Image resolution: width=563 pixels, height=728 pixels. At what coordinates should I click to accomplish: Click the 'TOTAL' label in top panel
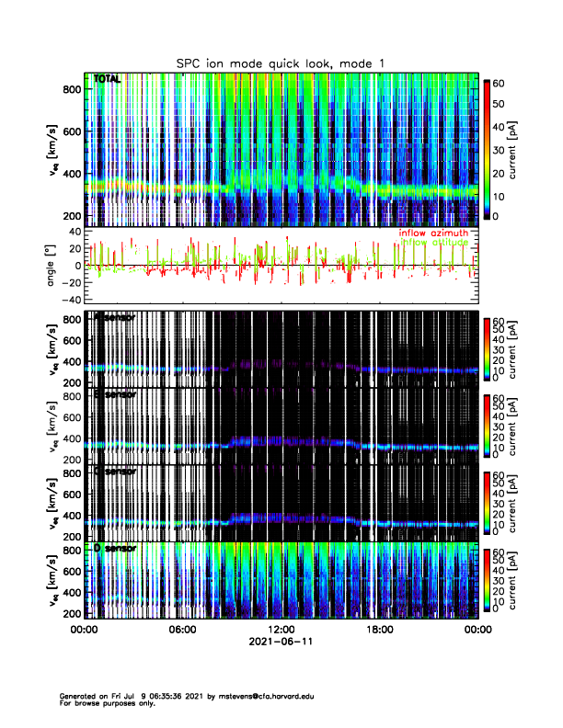click(x=107, y=81)
